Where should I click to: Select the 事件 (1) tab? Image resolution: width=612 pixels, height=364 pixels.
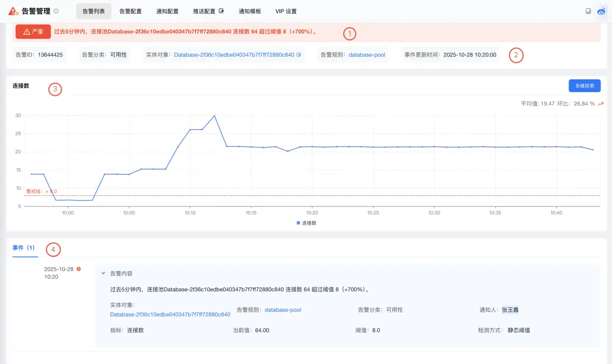(24, 248)
